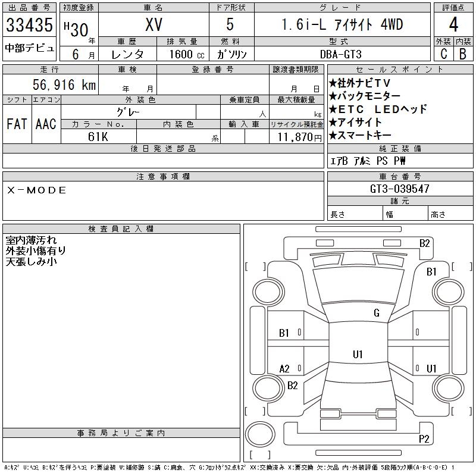This screenshot has width=476, height=476.
Task: Click the spare tire circle below the diagram
Action: [260, 434]
